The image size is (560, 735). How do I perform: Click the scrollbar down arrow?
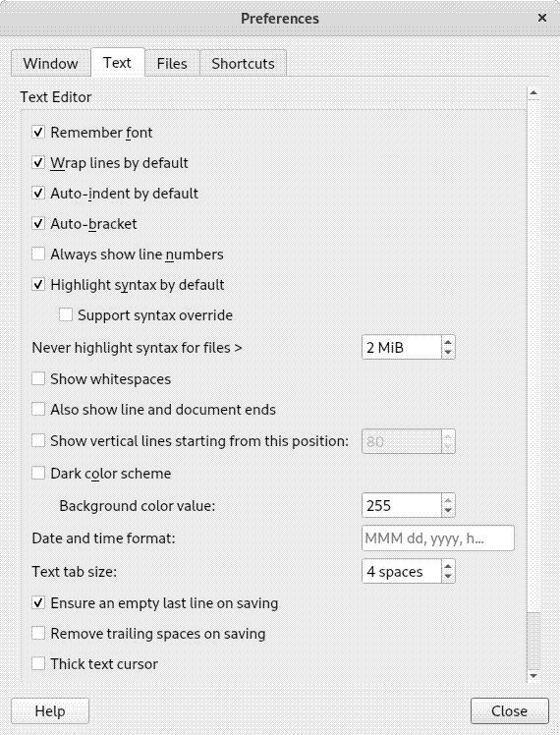[x=533, y=676]
